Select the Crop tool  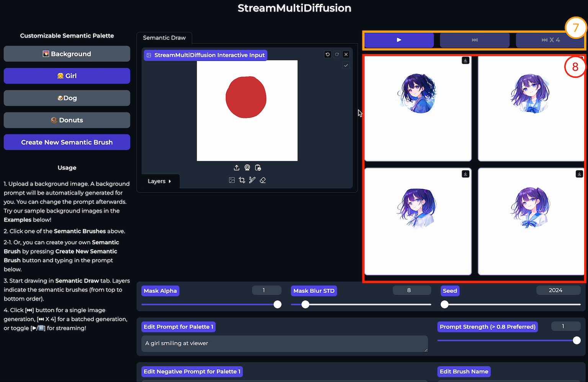pos(242,180)
